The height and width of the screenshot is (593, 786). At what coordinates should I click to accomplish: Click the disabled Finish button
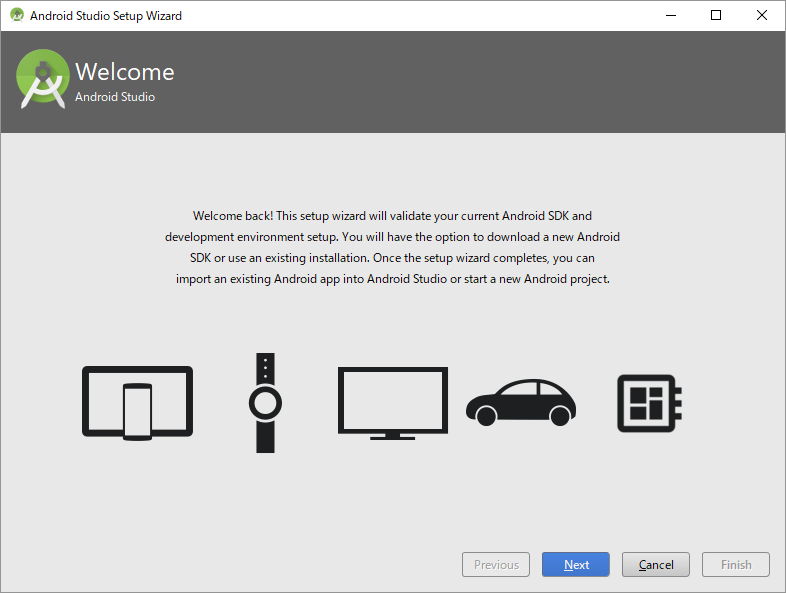[736, 565]
